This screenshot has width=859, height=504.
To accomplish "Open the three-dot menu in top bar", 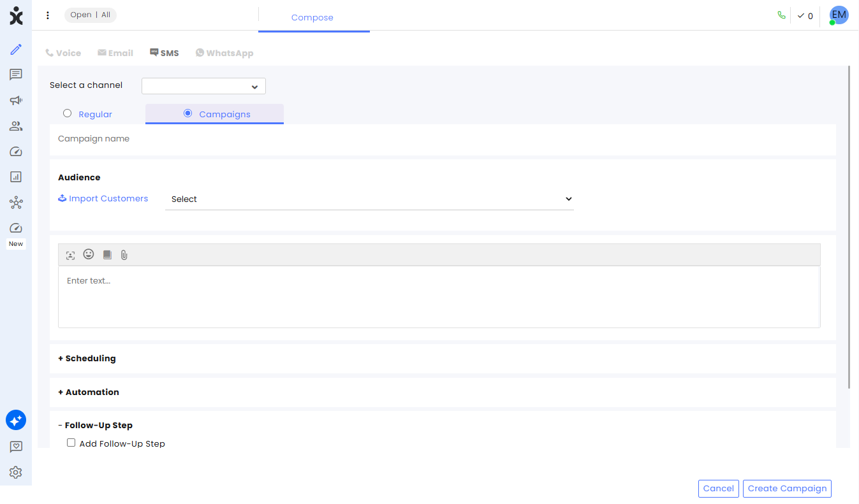I will (47, 15).
